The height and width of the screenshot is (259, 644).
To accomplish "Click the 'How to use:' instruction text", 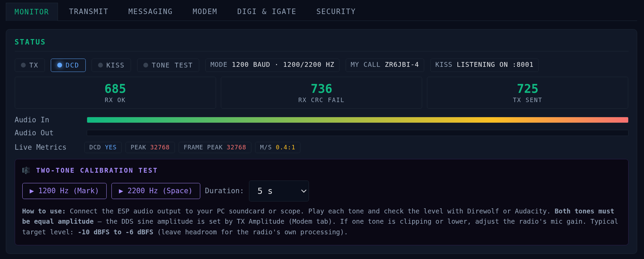I will [x=44, y=211].
